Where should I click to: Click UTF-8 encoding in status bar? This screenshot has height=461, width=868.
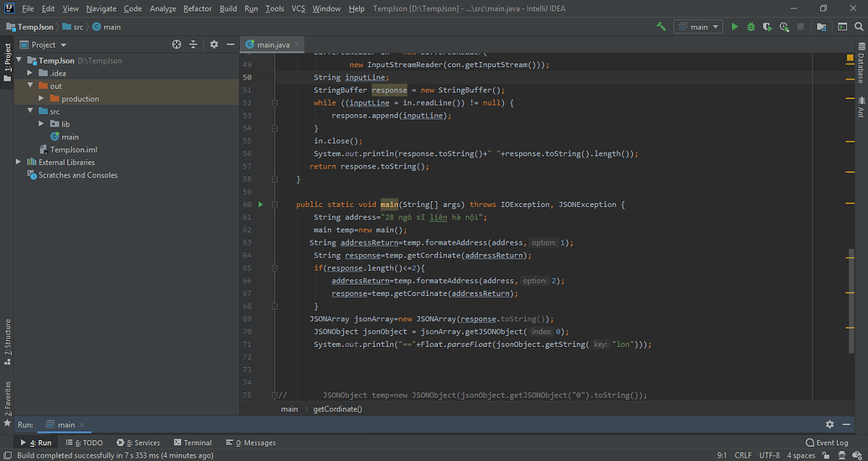point(768,455)
